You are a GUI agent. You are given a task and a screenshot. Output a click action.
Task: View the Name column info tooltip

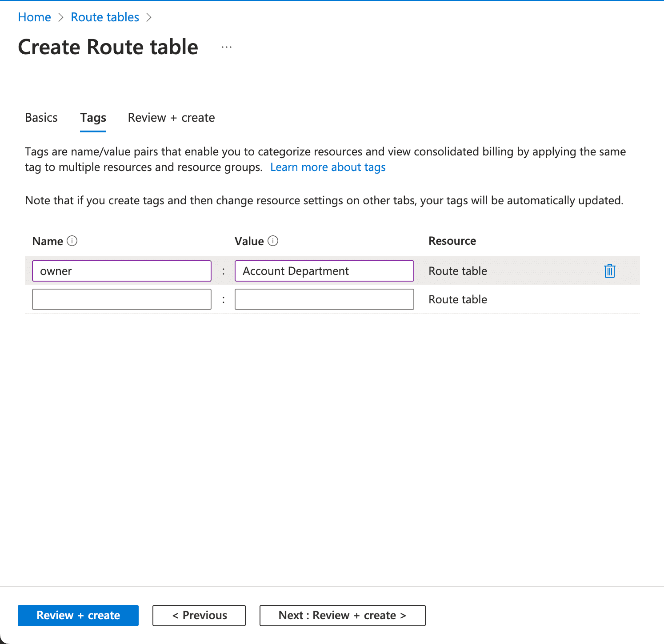72,241
